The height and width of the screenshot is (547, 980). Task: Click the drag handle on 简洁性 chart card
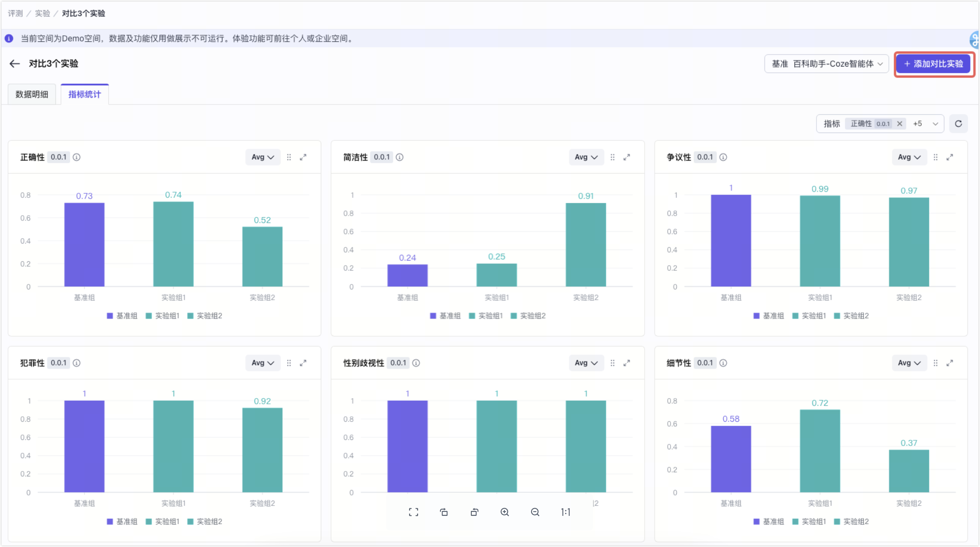612,157
